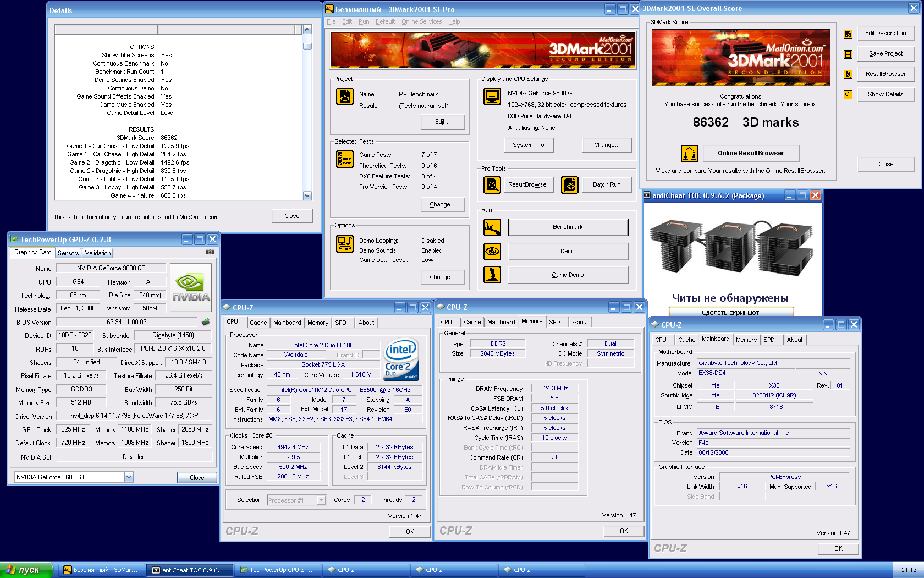
Task: Click the Demo button in Run section
Action: tap(568, 252)
